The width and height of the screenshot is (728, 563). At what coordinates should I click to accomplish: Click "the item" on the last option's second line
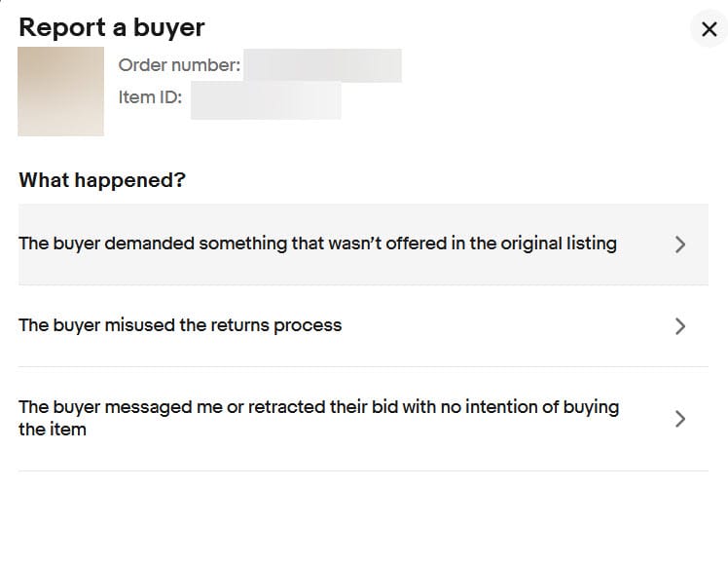(53, 430)
